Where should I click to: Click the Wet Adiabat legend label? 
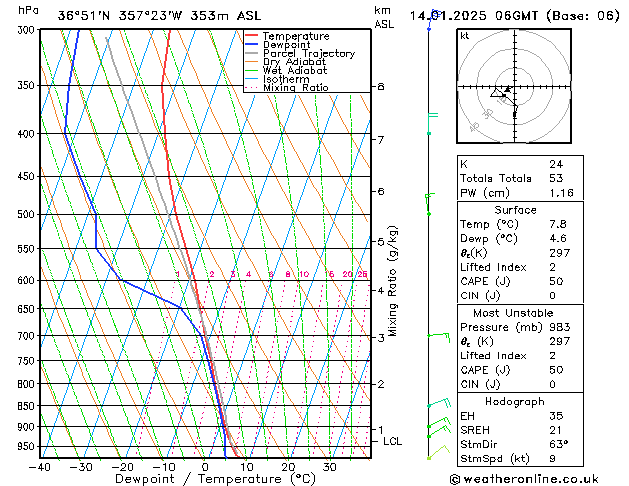(295, 70)
